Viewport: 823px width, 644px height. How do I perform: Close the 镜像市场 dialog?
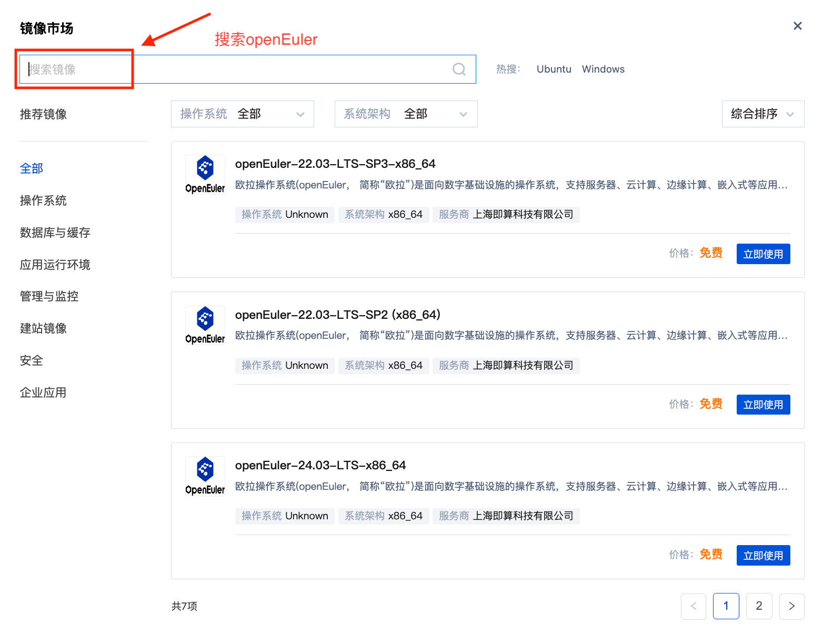click(797, 26)
